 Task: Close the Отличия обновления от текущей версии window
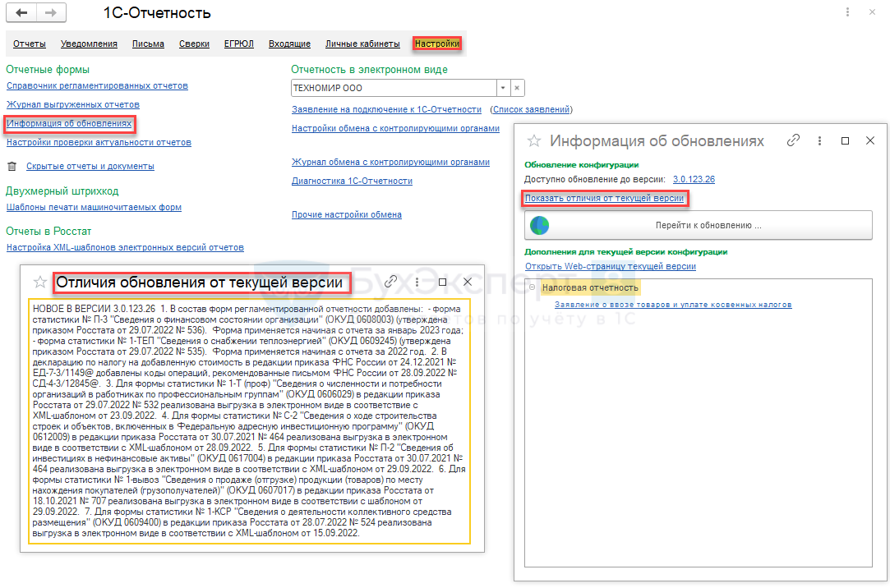(x=468, y=282)
